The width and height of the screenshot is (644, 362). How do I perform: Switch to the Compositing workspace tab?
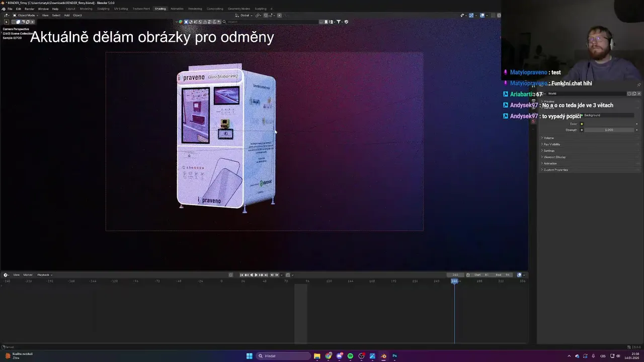click(x=215, y=9)
